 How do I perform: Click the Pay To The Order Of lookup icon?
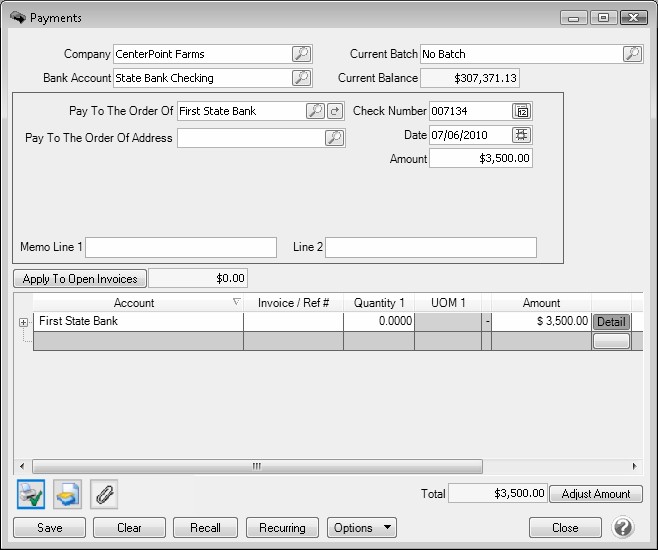click(x=315, y=111)
